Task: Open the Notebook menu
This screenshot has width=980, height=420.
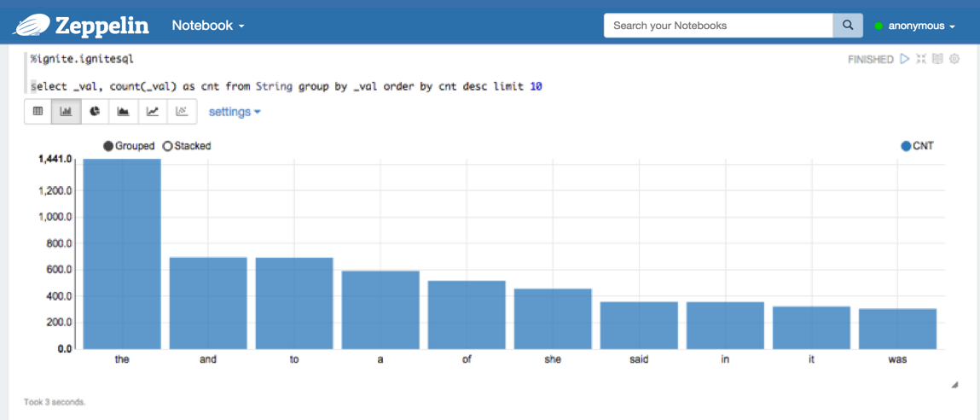Action: click(x=208, y=26)
